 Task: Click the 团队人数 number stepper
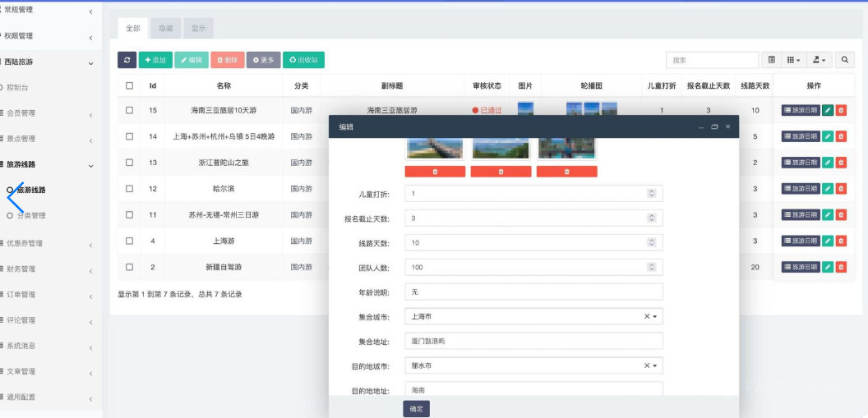pyautogui.click(x=652, y=267)
